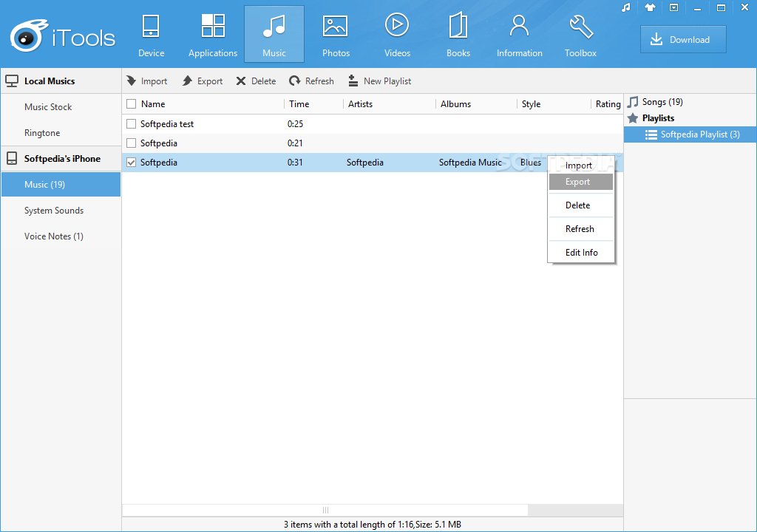Select Softpedia Playlist (3)

(690, 134)
